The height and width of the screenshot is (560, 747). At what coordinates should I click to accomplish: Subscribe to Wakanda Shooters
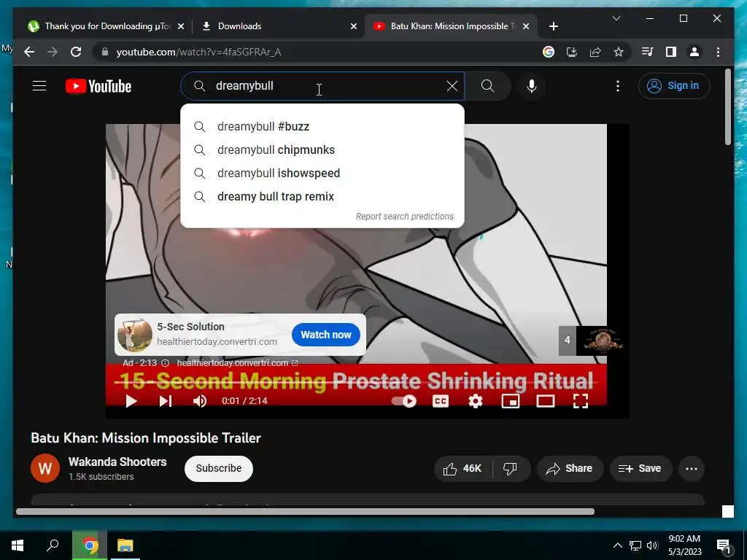click(219, 468)
